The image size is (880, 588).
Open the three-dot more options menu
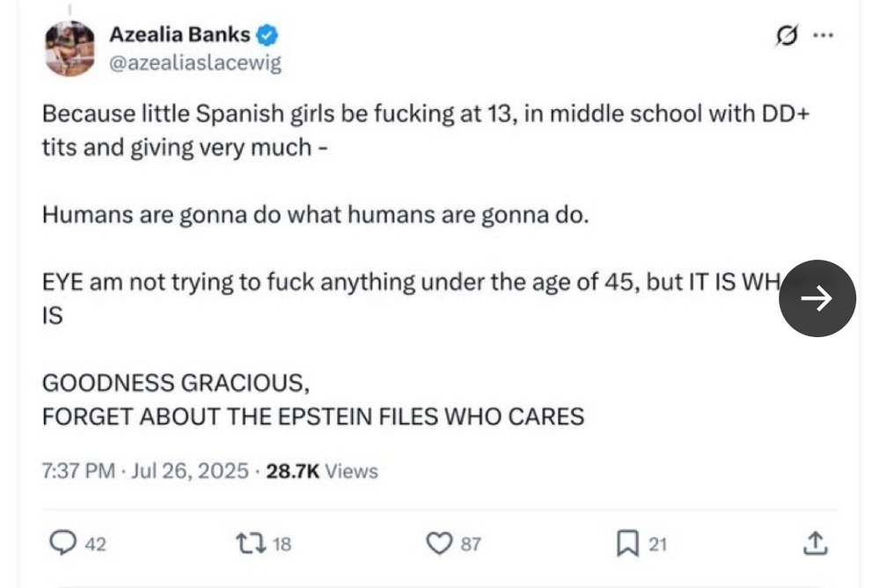pos(823,35)
